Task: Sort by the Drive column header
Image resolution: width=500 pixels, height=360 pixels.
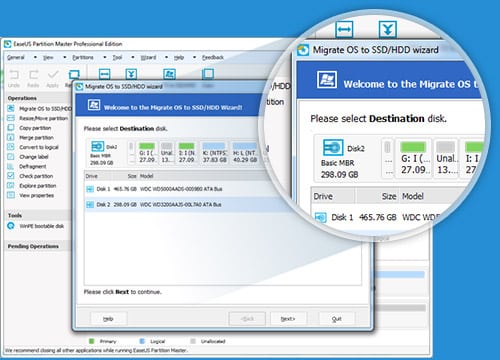Action: click(99, 176)
